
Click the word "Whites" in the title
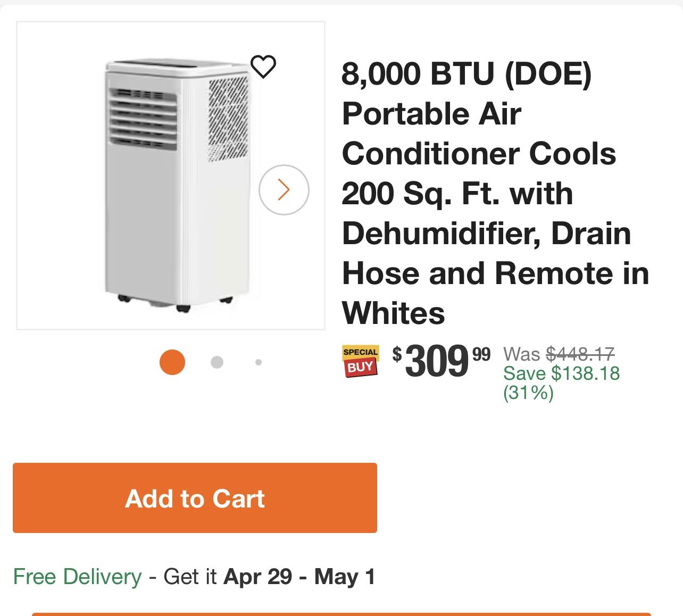[x=393, y=313]
